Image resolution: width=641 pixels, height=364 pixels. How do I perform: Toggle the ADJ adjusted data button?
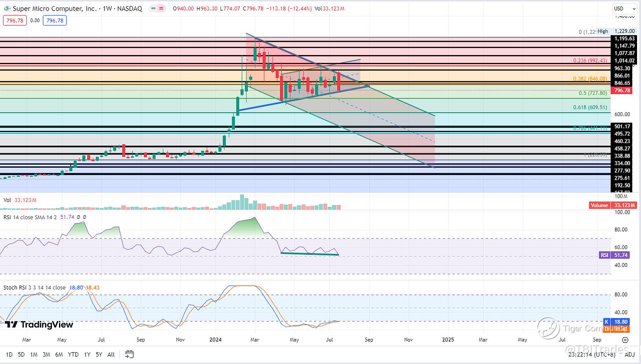pyautogui.click(x=630, y=354)
